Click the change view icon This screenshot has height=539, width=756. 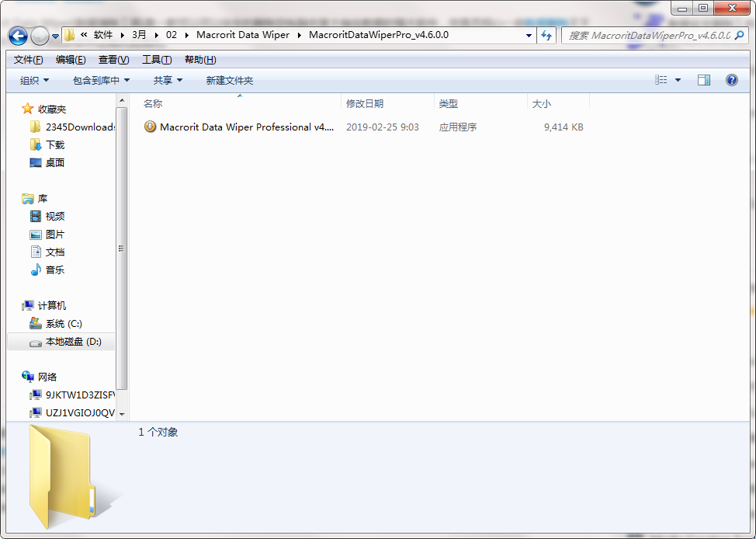click(x=661, y=80)
